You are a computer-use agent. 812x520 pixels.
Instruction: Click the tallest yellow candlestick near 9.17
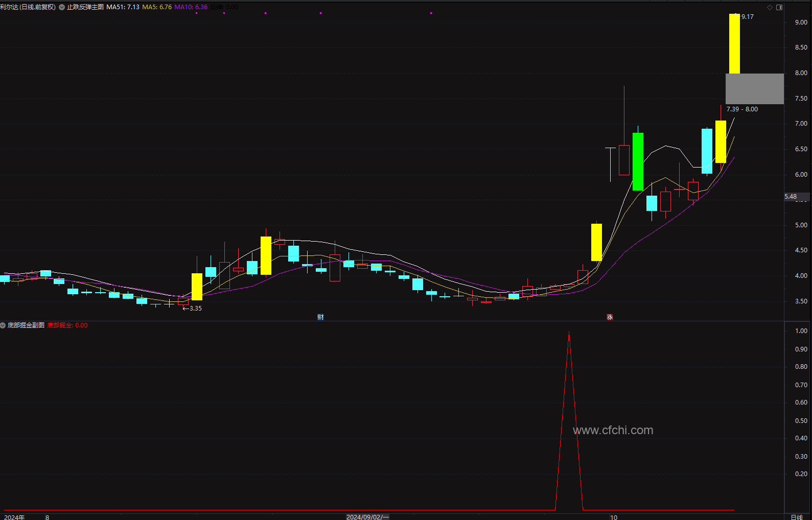tap(734, 44)
